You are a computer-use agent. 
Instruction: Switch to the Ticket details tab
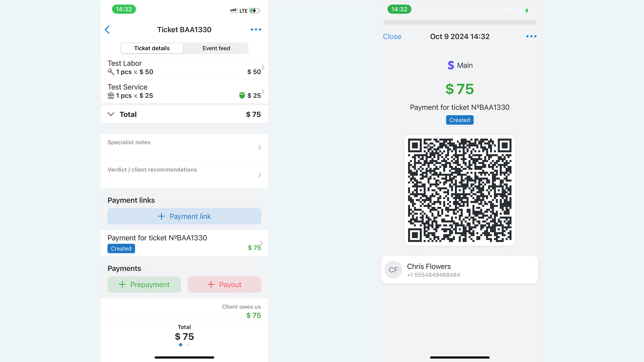coord(152,48)
